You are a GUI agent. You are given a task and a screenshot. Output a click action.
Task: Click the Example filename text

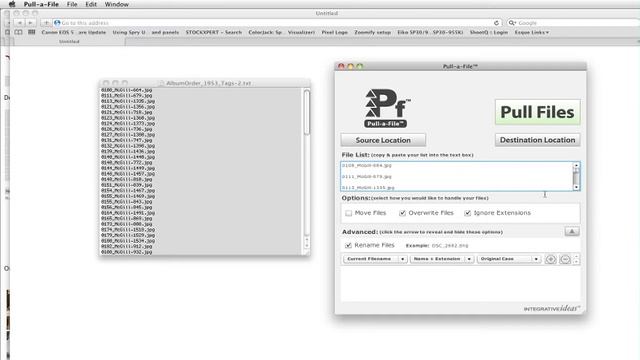point(437,246)
